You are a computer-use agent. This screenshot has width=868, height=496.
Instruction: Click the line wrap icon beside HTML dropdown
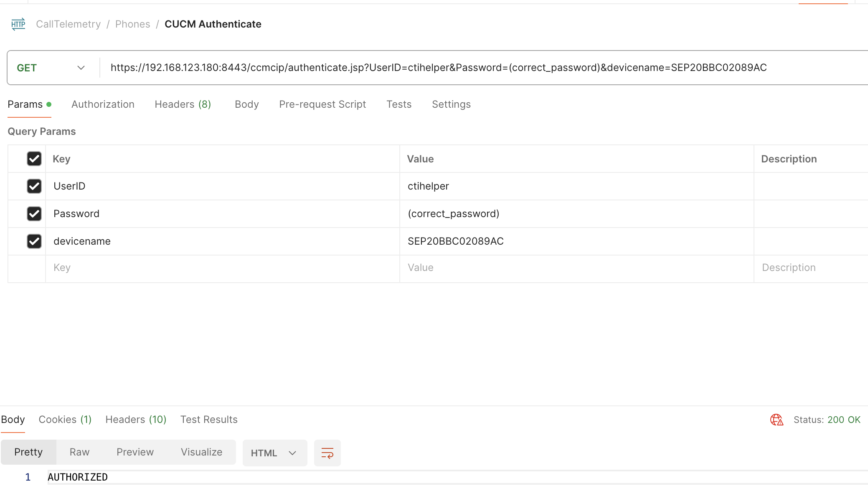(327, 453)
